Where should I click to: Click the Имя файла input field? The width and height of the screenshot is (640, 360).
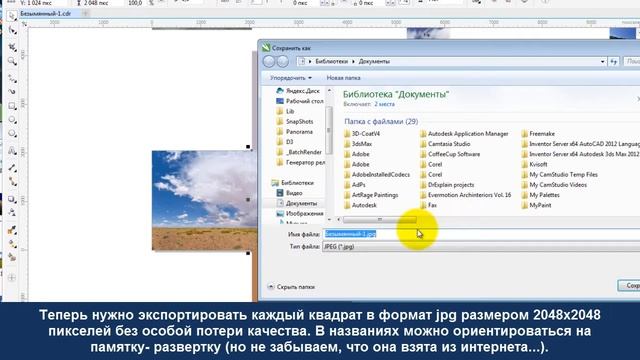pyautogui.click(x=481, y=234)
